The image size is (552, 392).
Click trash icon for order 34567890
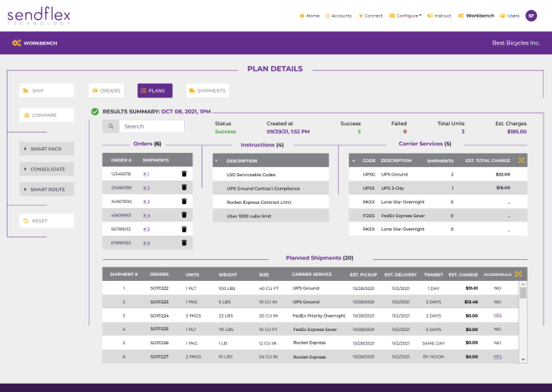tap(184, 201)
